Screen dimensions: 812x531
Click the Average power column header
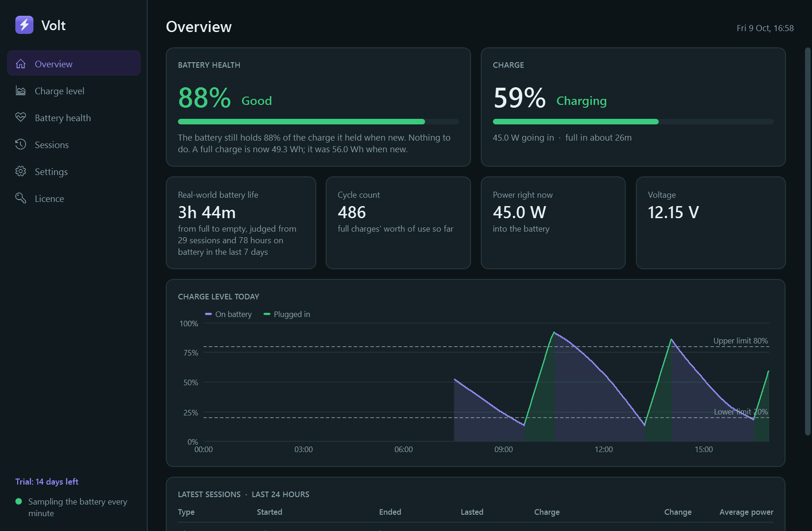click(x=747, y=512)
